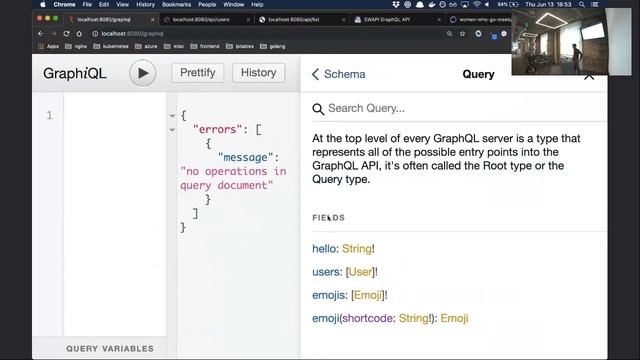Click the Wi-Fi status icon
Viewport: 640px width, 360px height.
pyautogui.click(x=476, y=4)
